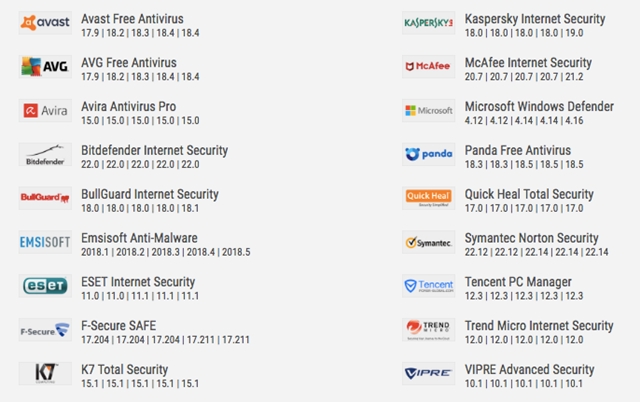Open the BullGuard logo

coord(45,198)
